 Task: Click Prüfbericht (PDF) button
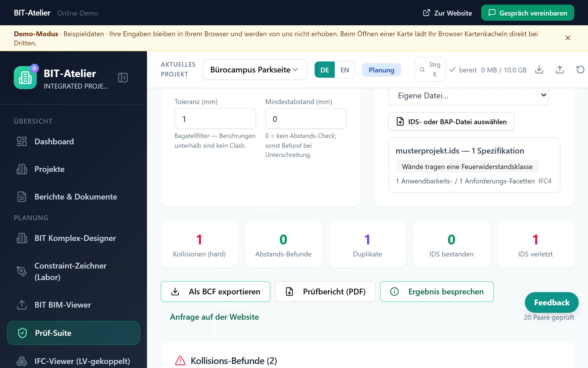click(325, 292)
